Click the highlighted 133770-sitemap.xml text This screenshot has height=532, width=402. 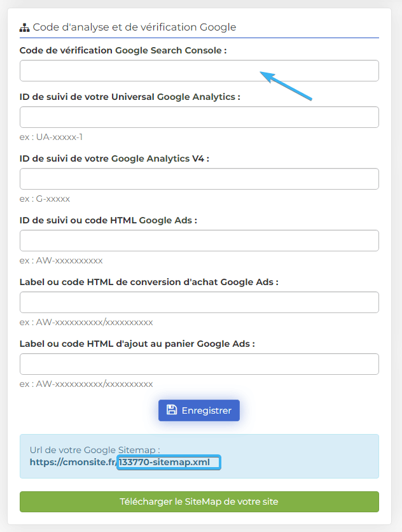[164, 462]
